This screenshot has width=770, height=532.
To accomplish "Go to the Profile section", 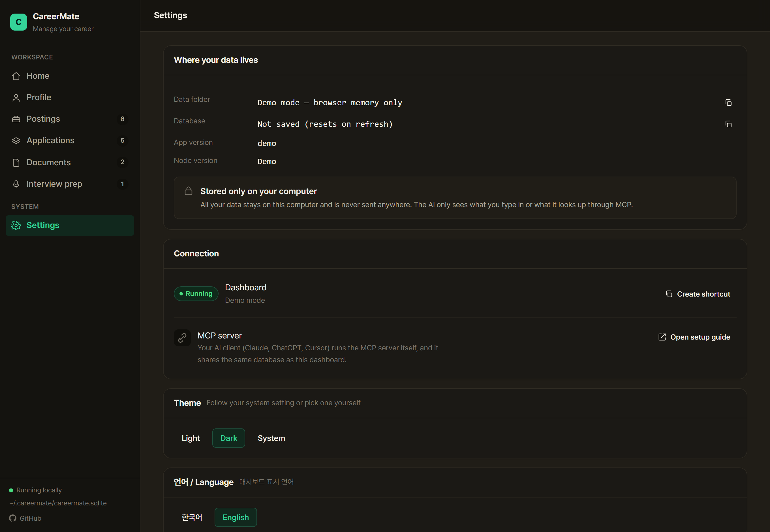I will pos(70,97).
